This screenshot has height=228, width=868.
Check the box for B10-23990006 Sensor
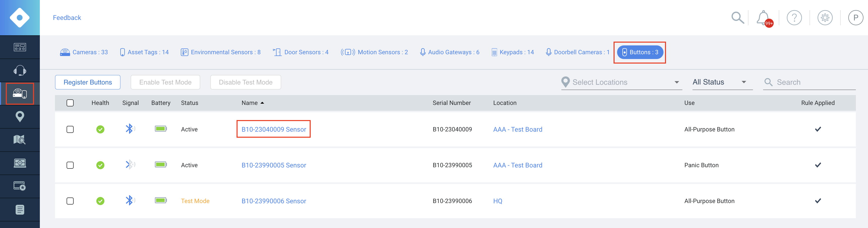click(70, 201)
